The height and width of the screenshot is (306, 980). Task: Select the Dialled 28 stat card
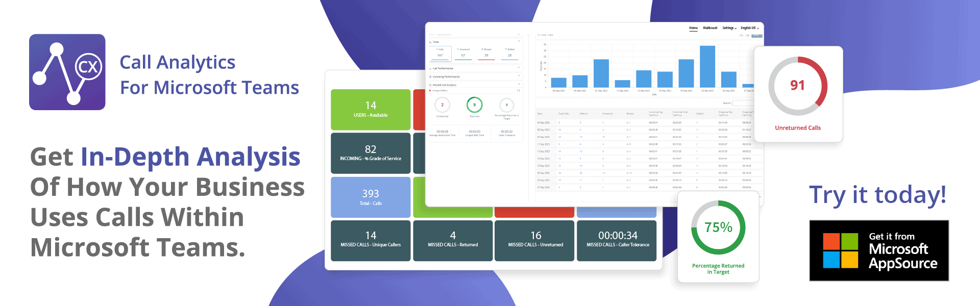509,53
